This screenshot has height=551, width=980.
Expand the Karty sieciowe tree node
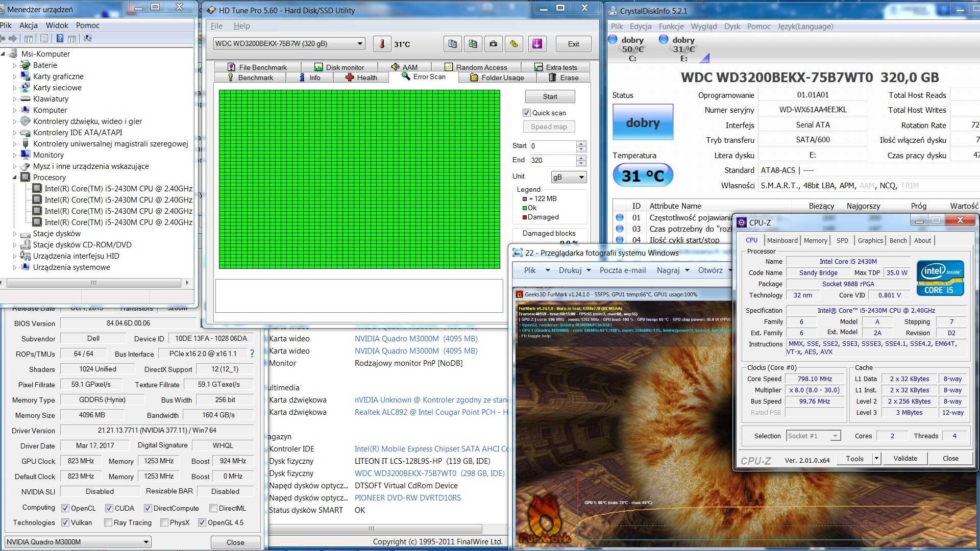coord(15,88)
